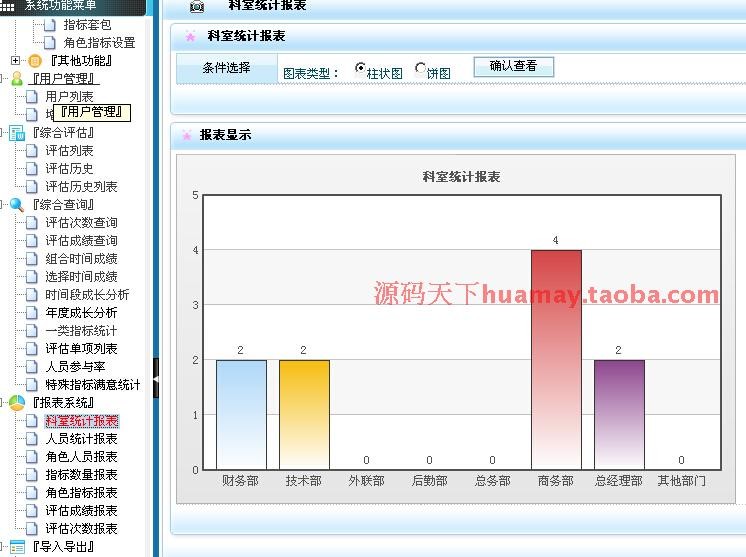The width and height of the screenshot is (746, 557).
Task: Click the 确认查看 button
Action: coord(513,66)
